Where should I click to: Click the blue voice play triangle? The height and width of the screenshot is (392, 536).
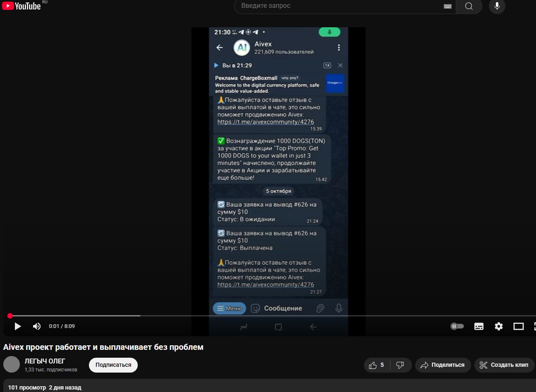(216, 65)
